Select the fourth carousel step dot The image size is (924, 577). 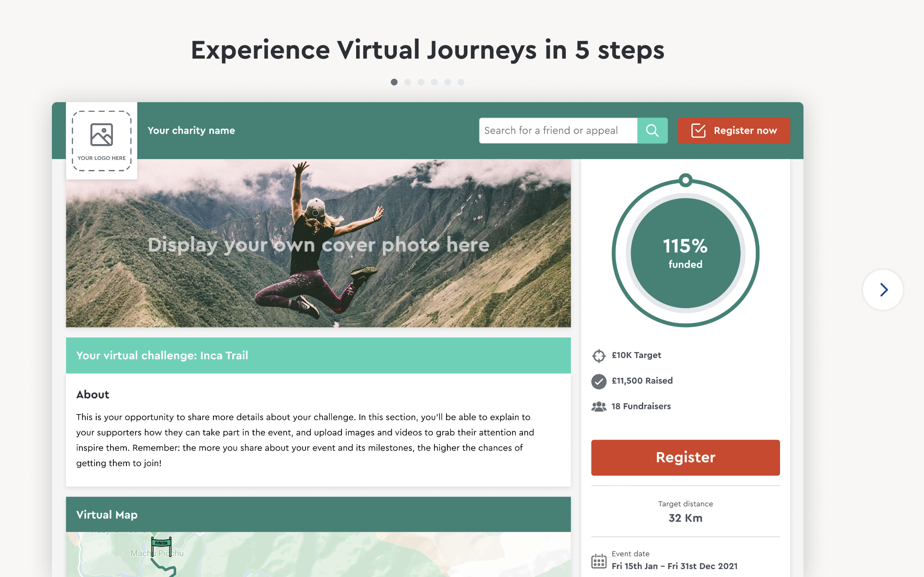tap(434, 82)
